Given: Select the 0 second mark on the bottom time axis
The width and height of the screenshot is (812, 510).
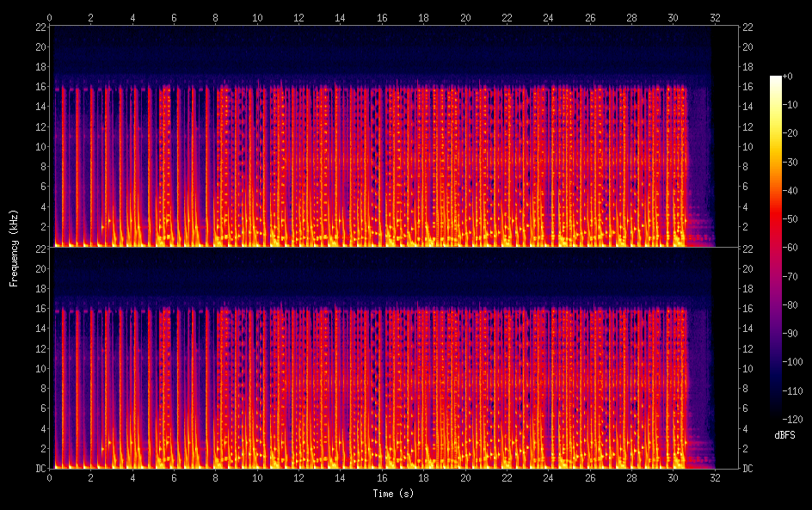Looking at the screenshot, I should (x=50, y=477).
